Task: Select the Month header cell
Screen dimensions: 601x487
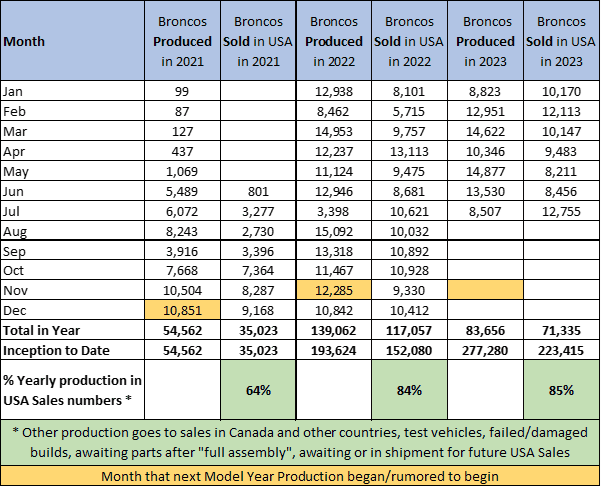Action: pyautogui.click(x=72, y=41)
